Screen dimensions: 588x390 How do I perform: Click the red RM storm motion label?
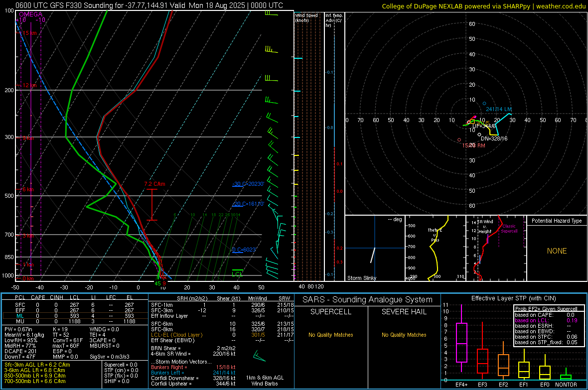[473, 145]
